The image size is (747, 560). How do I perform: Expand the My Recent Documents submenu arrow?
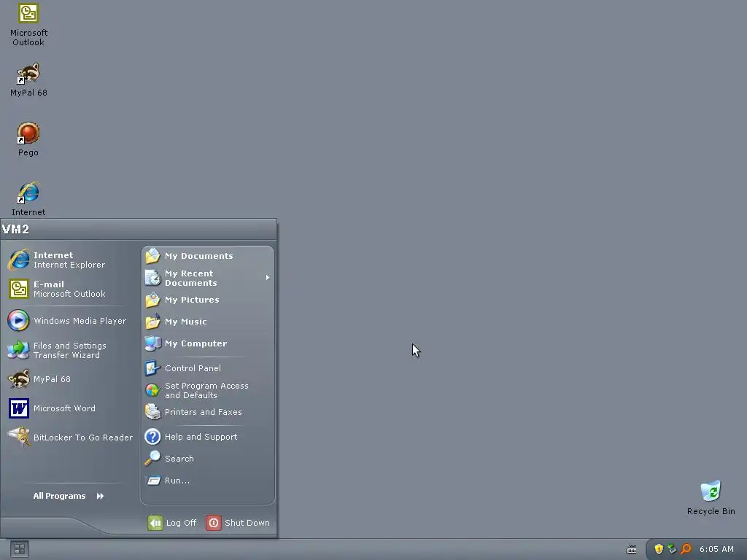[x=268, y=277]
